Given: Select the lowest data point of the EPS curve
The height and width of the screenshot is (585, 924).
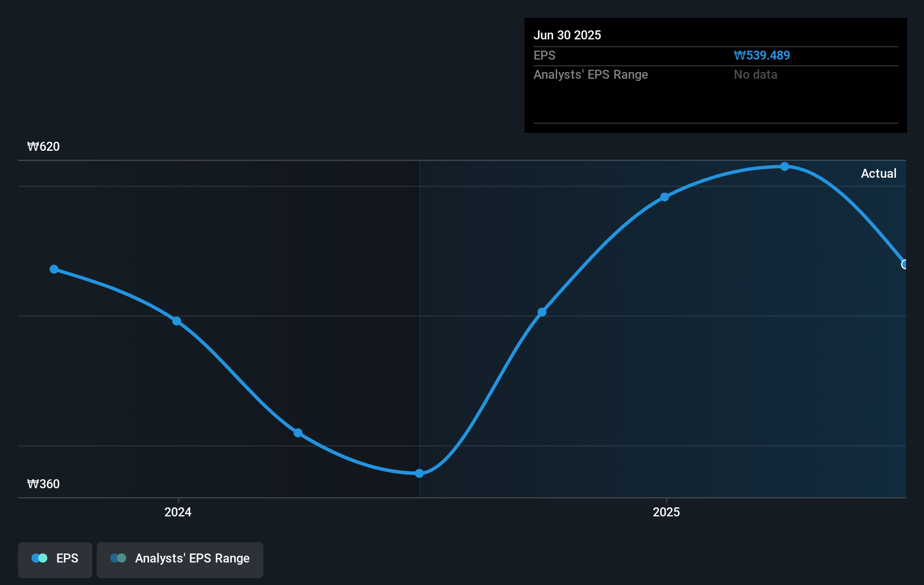Looking at the screenshot, I should point(419,473).
